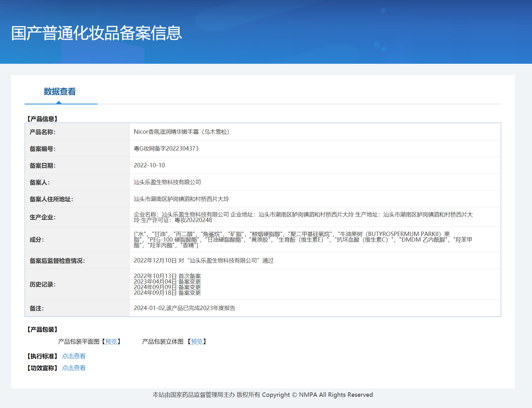The width and height of the screenshot is (532, 408).
Task: Click the 生产企业 details text
Action: (303, 217)
